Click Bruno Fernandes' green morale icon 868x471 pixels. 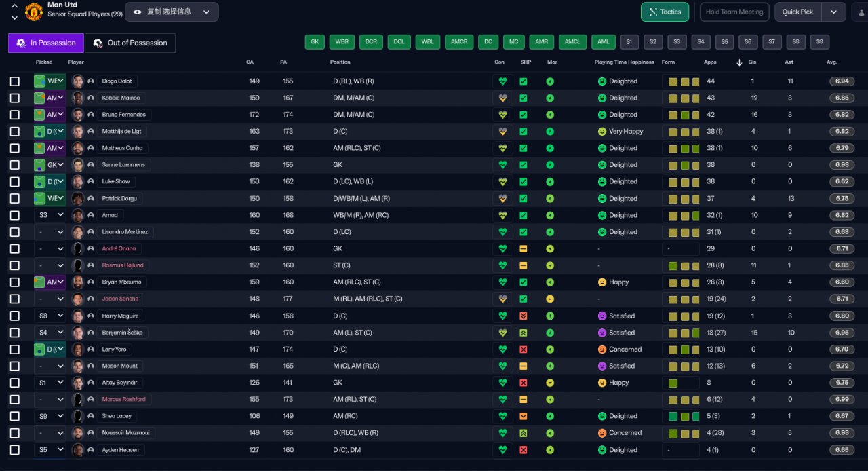[x=550, y=115]
